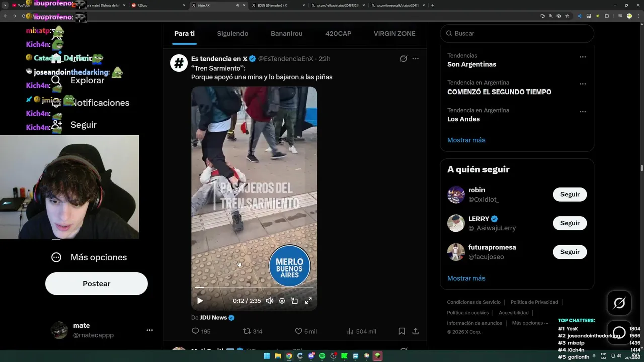Image resolution: width=644 pixels, height=362 pixels.
Task: Click the Postear button
Action: click(x=97, y=284)
